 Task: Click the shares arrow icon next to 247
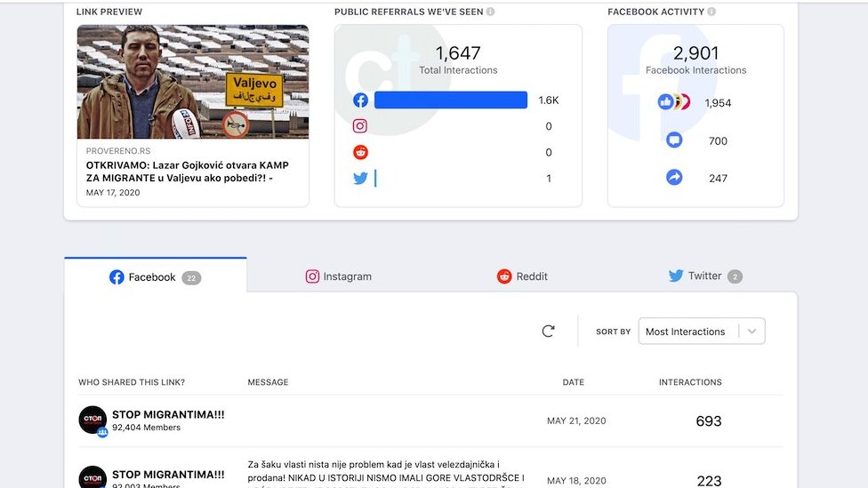click(674, 178)
